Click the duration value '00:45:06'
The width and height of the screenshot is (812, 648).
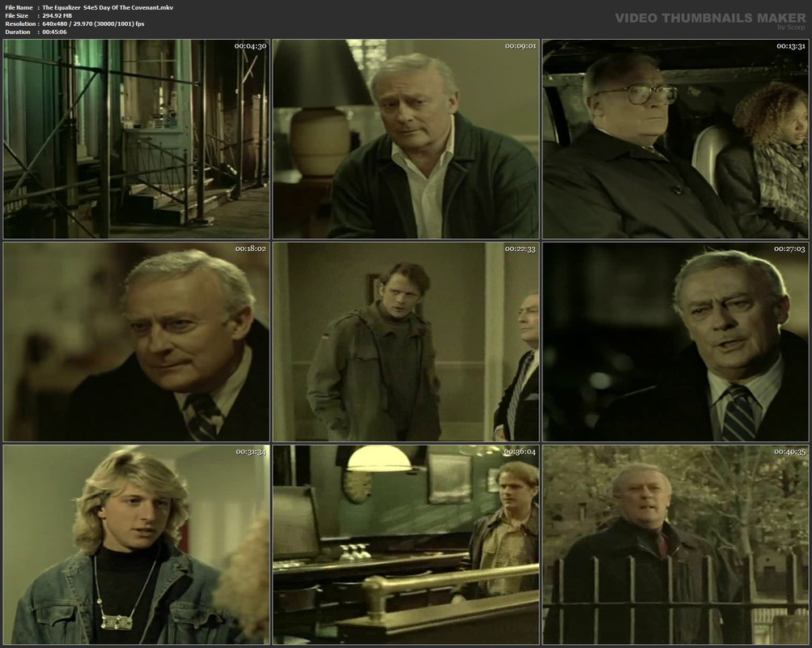click(x=54, y=32)
